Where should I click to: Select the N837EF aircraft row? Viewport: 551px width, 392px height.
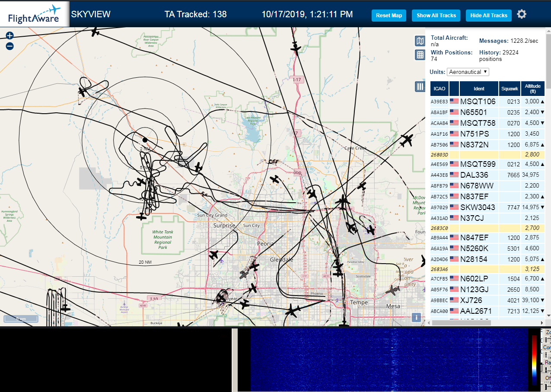[x=487, y=197]
